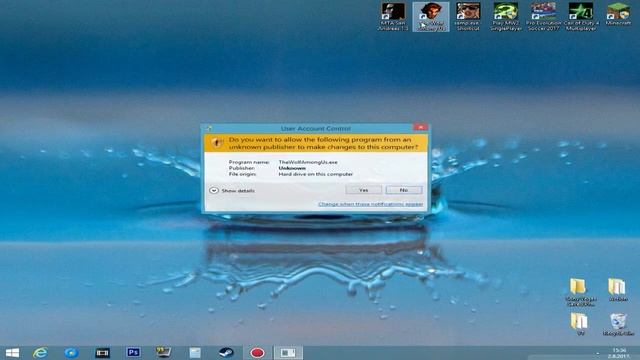Click the program name TheWolfAmongUs.exe
This screenshot has width=640, height=360.
[x=308, y=162]
